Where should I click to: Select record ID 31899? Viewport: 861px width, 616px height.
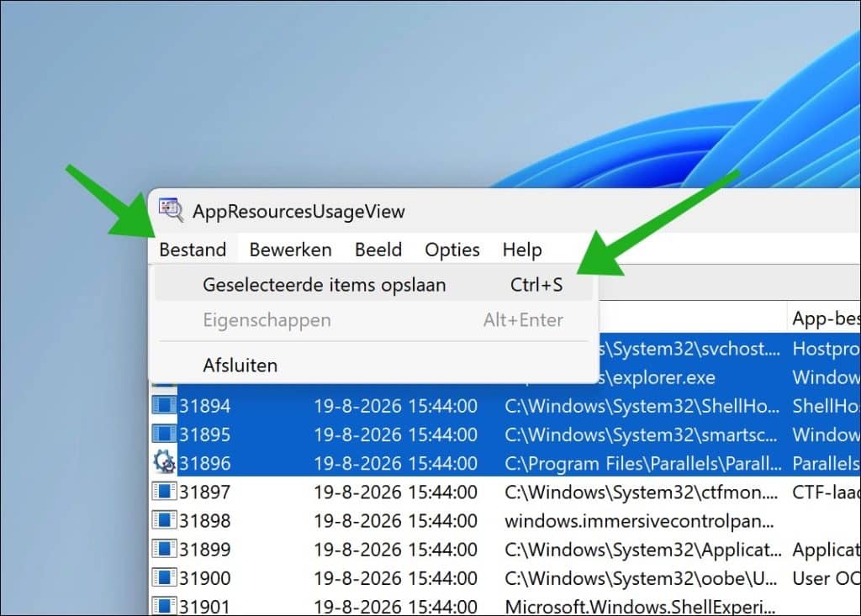pos(205,550)
